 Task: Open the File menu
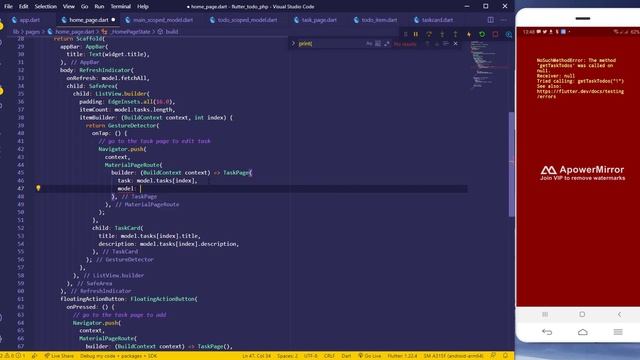[x=8, y=6]
